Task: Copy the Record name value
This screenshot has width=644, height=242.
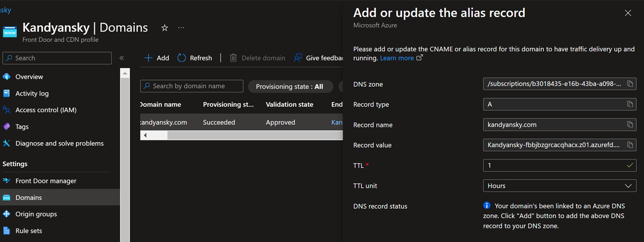Action: click(x=630, y=124)
